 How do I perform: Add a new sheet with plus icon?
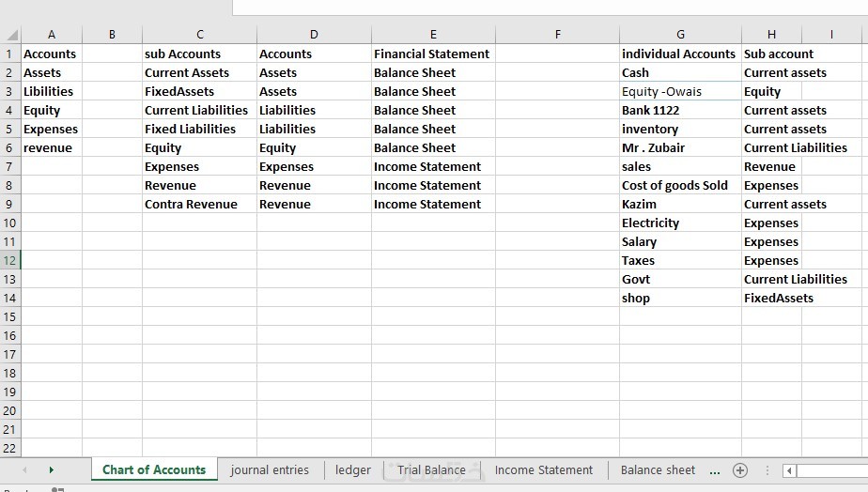(740, 470)
